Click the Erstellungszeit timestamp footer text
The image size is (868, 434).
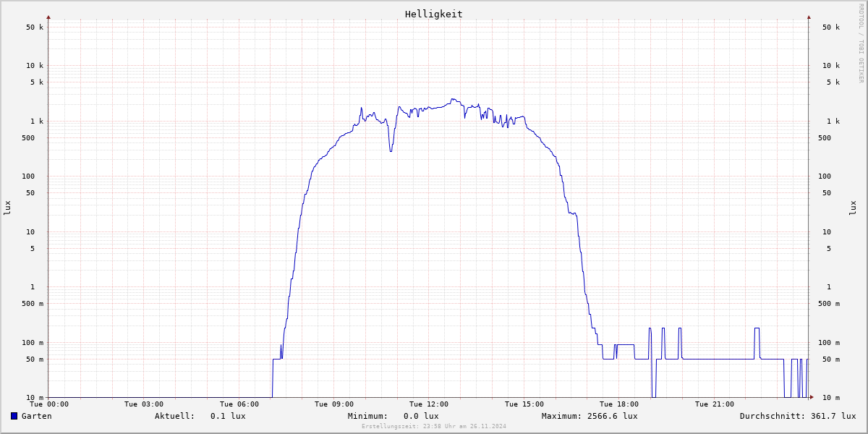tap(434, 426)
